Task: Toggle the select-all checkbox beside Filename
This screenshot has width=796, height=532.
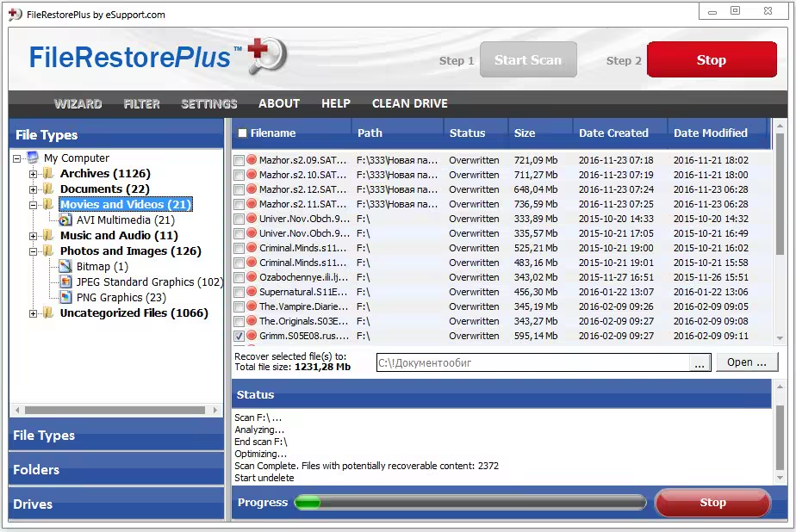Action: coord(243,133)
